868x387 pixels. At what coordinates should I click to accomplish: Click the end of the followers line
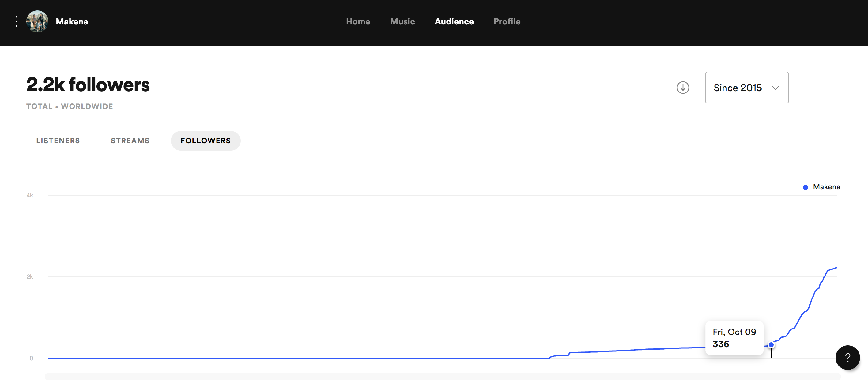click(x=837, y=268)
